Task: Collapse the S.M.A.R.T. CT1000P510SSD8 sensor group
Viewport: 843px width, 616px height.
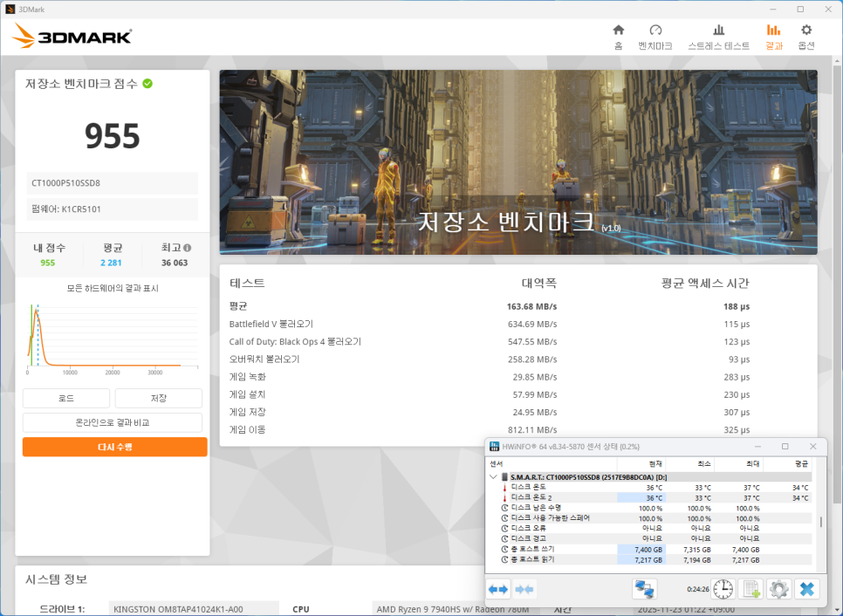Action: pyautogui.click(x=493, y=477)
